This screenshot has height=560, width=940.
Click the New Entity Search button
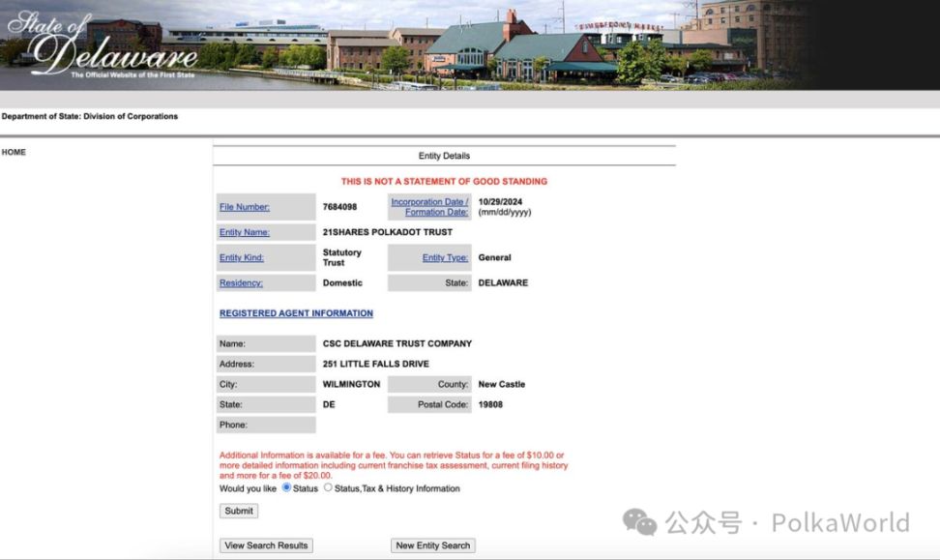[x=433, y=545]
